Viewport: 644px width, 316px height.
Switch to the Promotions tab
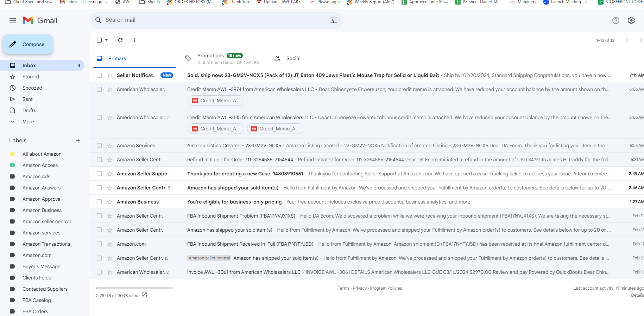pyautogui.click(x=222, y=58)
